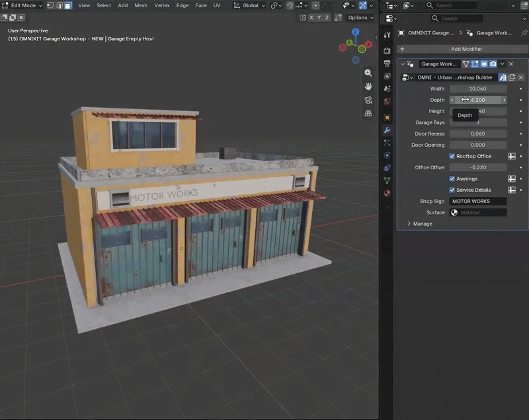Open the Physics properties tab

pos(387,155)
